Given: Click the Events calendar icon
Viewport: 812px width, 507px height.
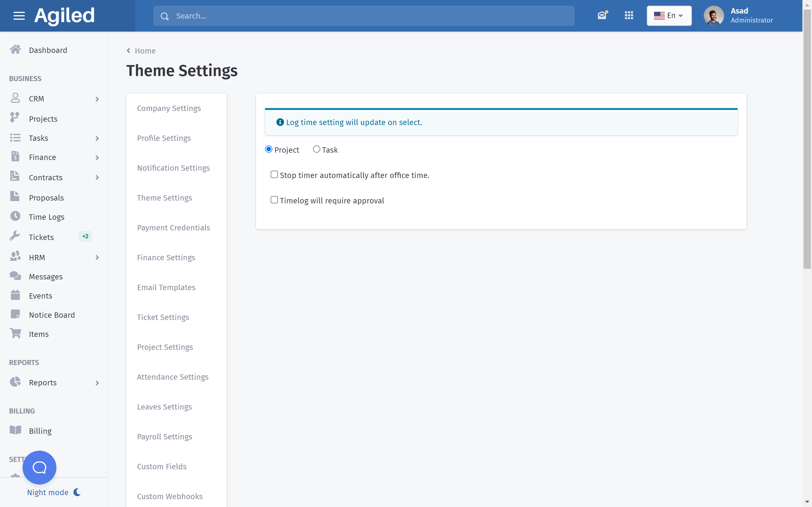Looking at the screenshot, I should click(x=15, y=295).
